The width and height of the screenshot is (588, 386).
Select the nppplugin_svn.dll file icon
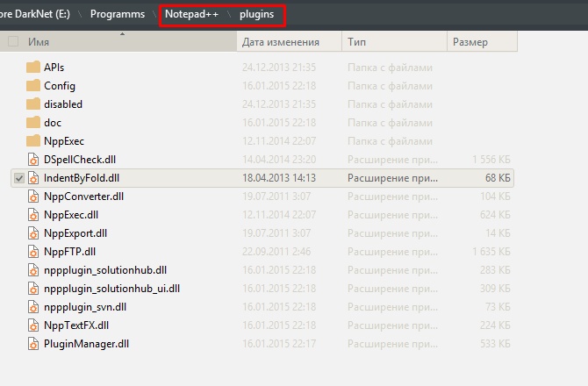click(x=33, y=307)
